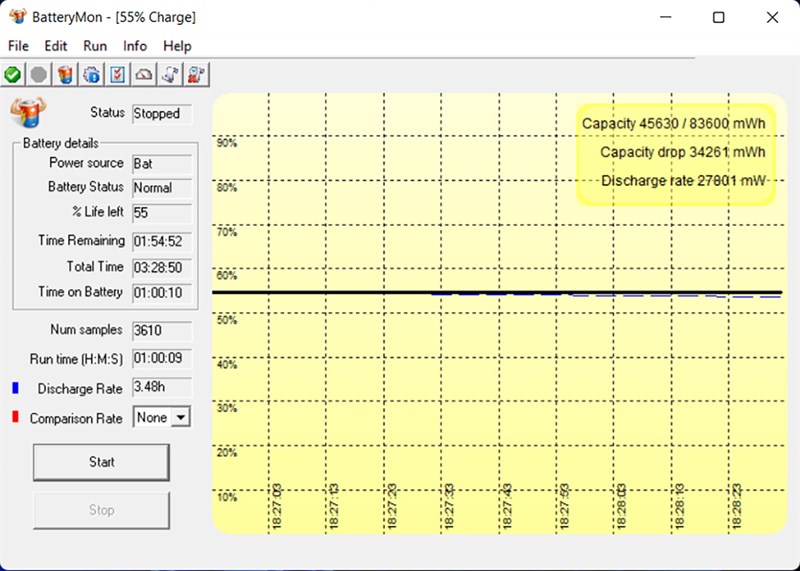Click the Time Remaining label
Image resolution: width=800 pixels, height=571 pixels.
81,240
